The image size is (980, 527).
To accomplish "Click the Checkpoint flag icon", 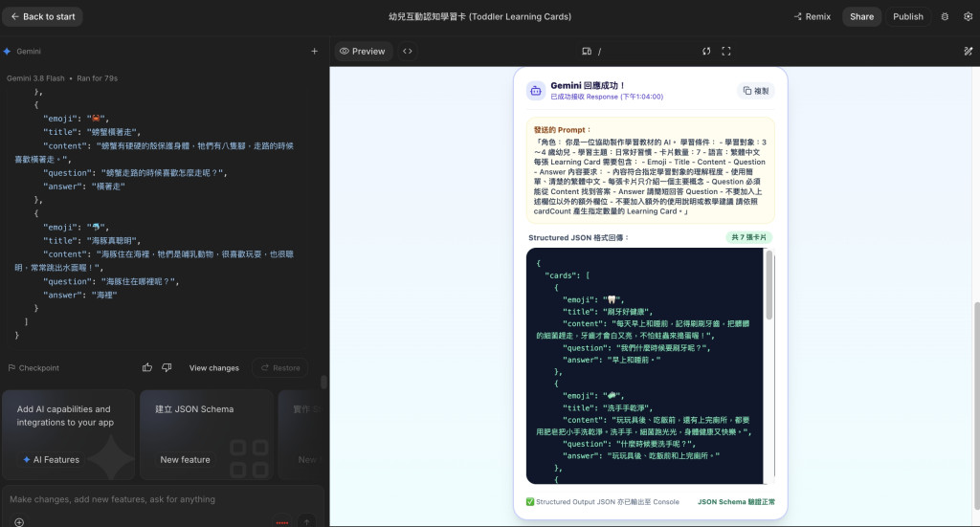I will pos(11,368).
